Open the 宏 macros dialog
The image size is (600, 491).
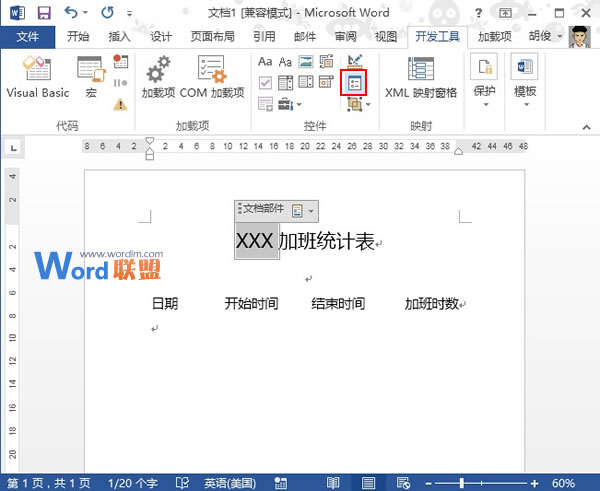[x=91, y=77]
